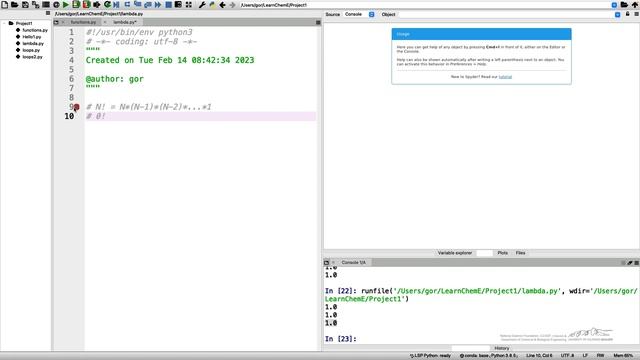Image resolution: width=640 pixels, height=360 pixels.
Task: Stop debugging with the blue square
Action: pos(168,4)
